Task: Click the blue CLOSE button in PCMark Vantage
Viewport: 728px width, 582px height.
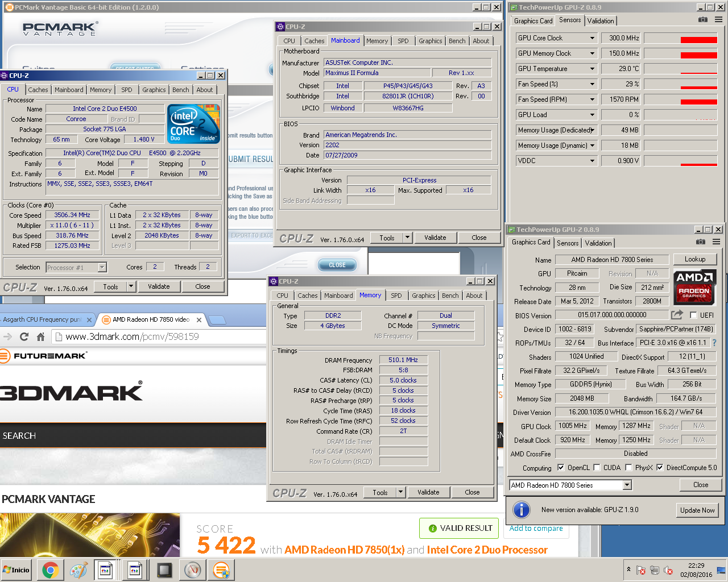Action: pos(337,265)
